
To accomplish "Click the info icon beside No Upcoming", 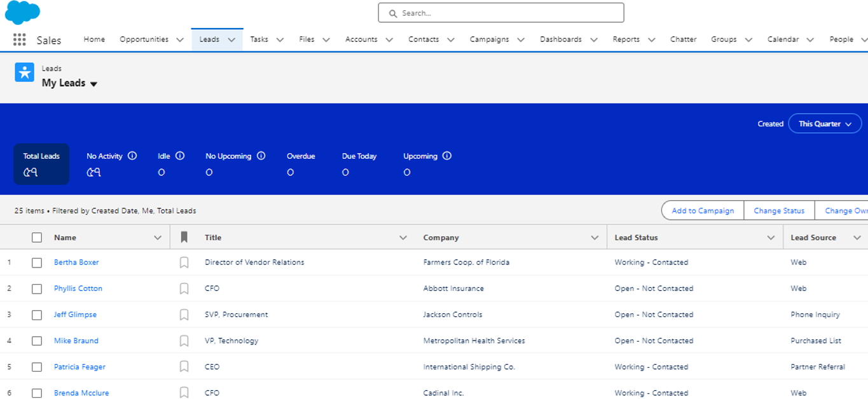I will (261, 156).
